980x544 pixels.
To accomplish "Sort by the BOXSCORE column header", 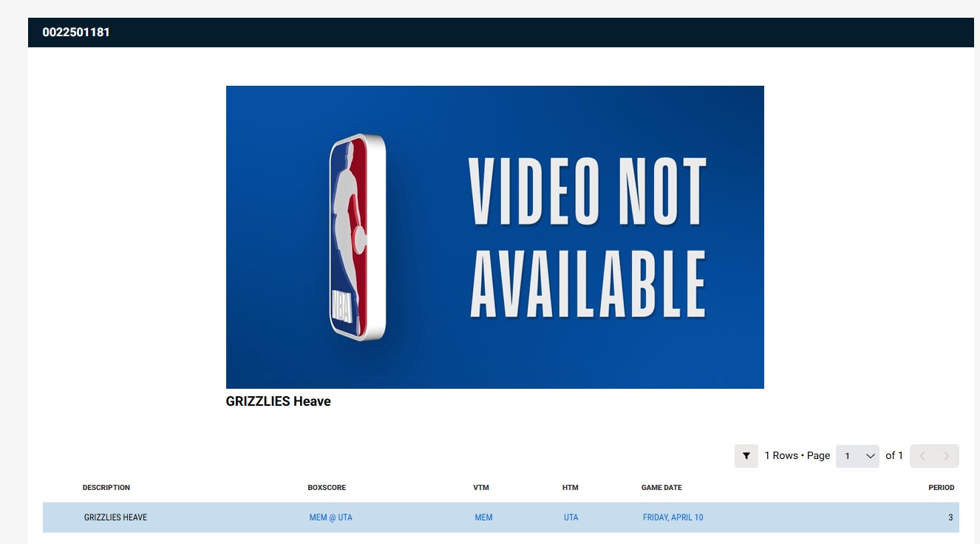I will (x=327, y=488).
